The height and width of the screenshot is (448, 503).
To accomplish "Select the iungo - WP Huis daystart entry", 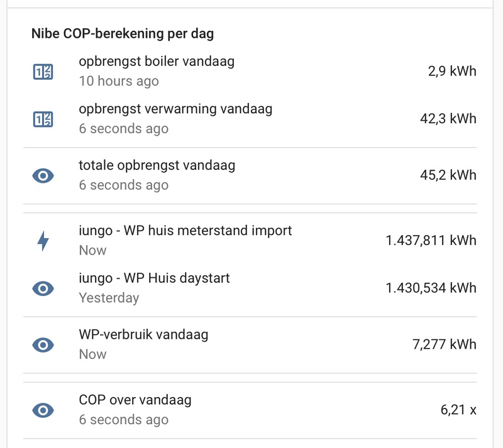I will click(x=154, y=278).
